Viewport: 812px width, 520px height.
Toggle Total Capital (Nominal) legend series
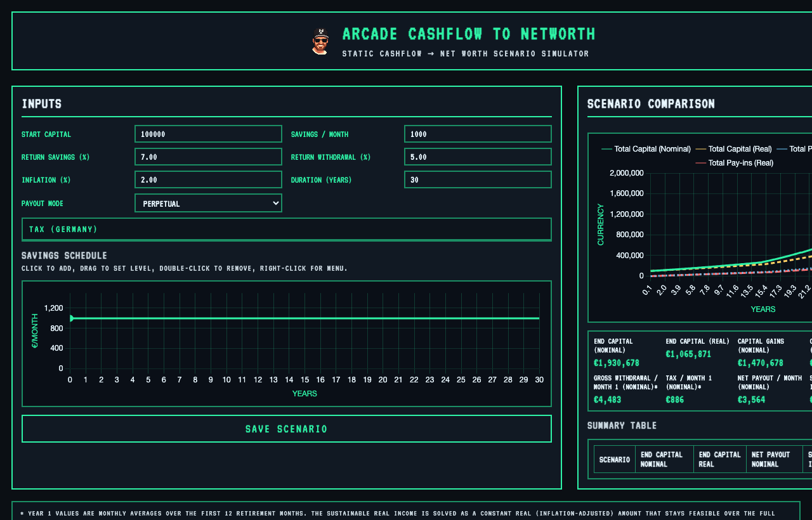click(646, 149)
